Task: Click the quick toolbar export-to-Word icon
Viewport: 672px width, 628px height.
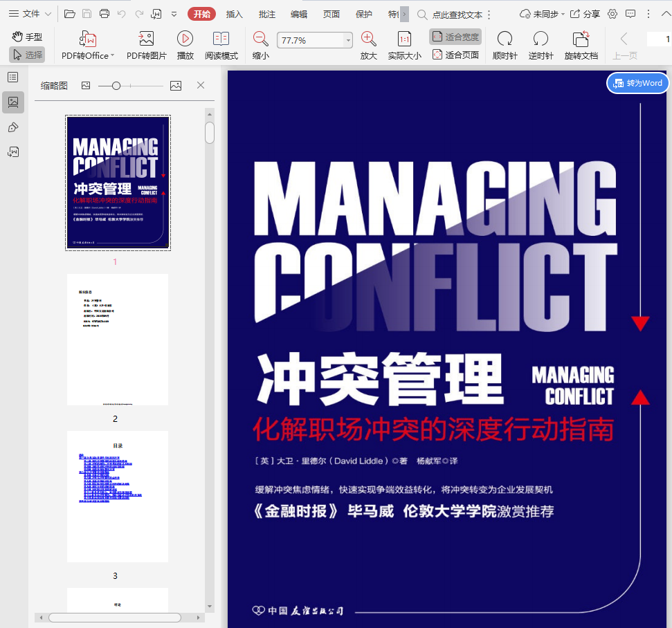Action: [x=156, y=14]
